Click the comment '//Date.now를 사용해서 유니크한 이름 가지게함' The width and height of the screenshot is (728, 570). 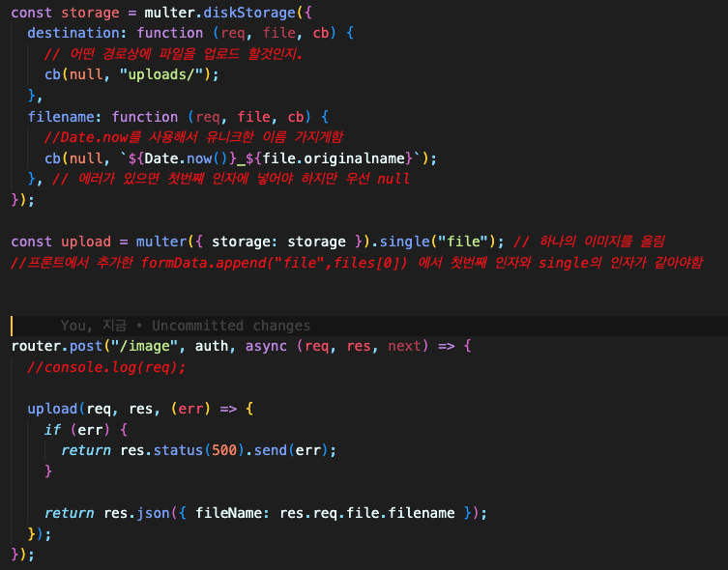point(193,137)
